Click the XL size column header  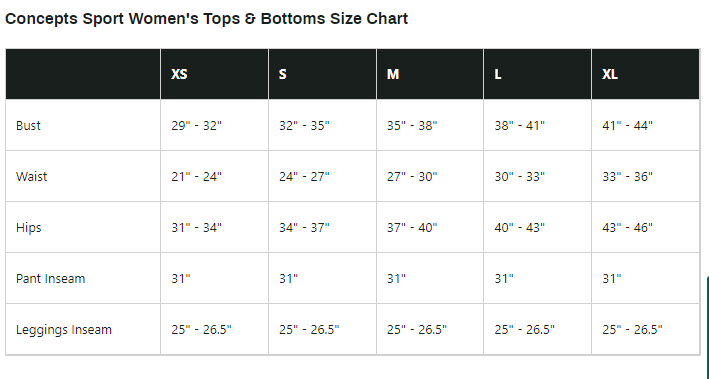pos(610,74)
